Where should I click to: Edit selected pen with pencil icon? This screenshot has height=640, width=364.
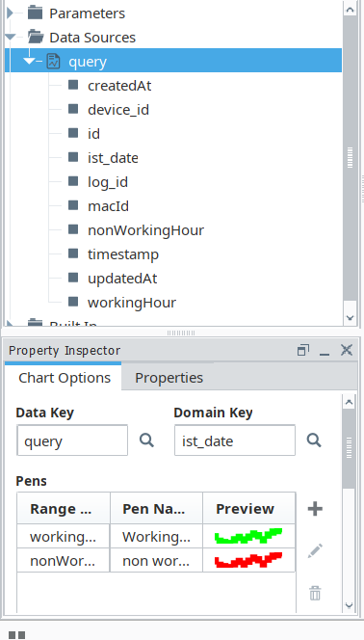pos(315,550)
